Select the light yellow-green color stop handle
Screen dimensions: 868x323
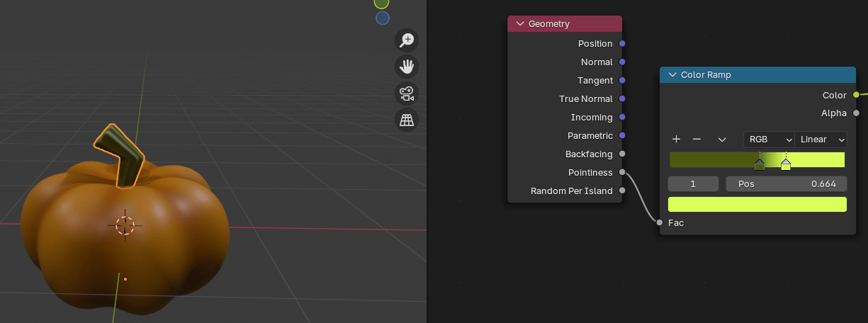(x=786, y=165)
